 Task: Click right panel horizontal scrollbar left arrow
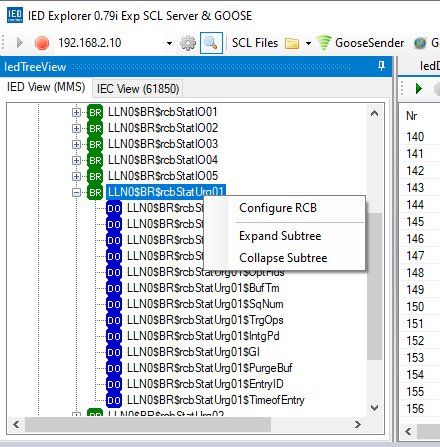(408, 431)
